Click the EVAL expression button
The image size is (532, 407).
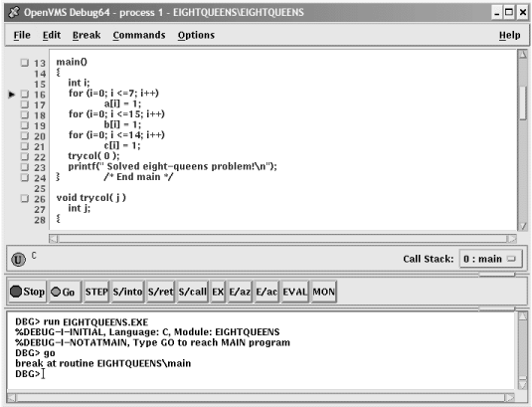pyautogui.click(x=295, y=292)
